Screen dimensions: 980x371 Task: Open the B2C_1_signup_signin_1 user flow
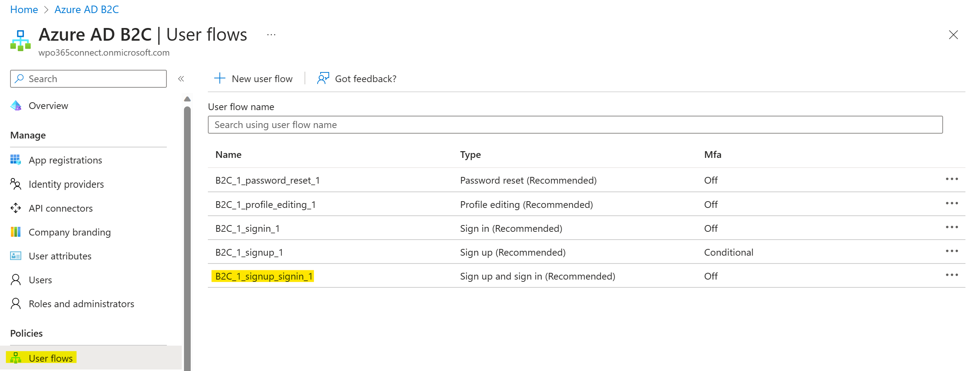(263, 276)
